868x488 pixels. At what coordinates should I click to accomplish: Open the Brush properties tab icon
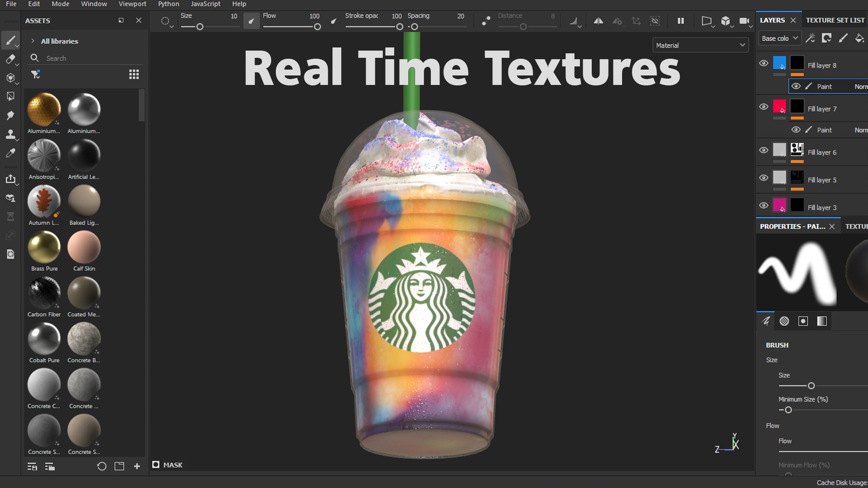click(x=766, y=321)
